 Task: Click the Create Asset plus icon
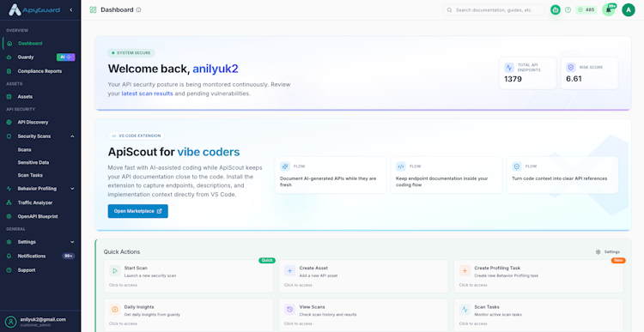289,271
